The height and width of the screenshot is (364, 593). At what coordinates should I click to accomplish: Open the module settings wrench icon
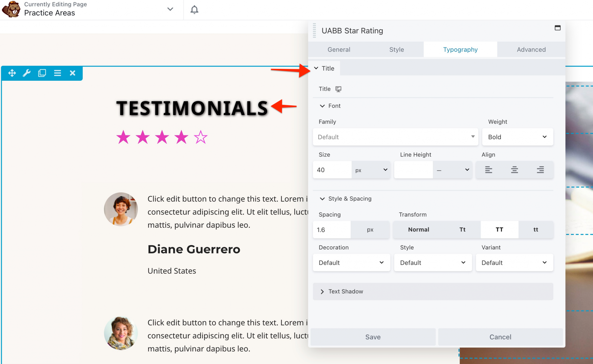click(x=27, y=73)
